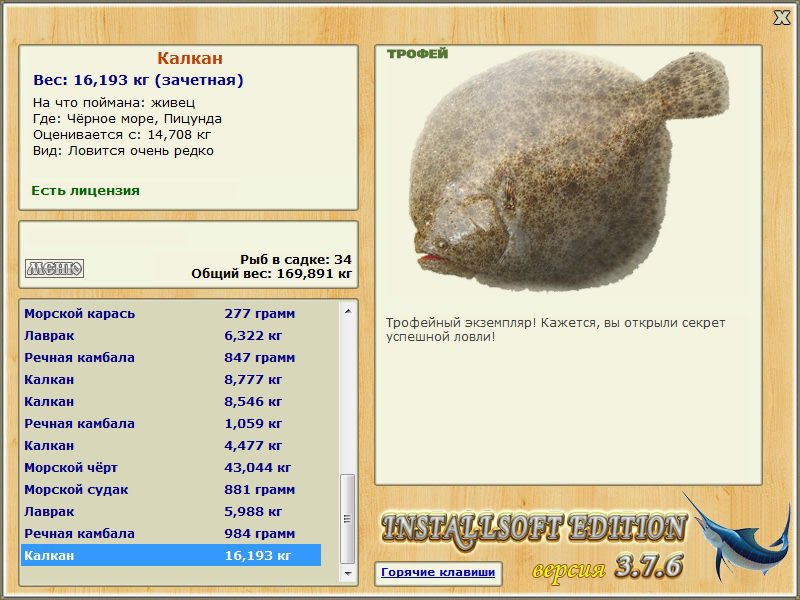Viewport: 800px width, 600px height.
Task: Close the fish keepnet window with X
Action: click(781, 18)
